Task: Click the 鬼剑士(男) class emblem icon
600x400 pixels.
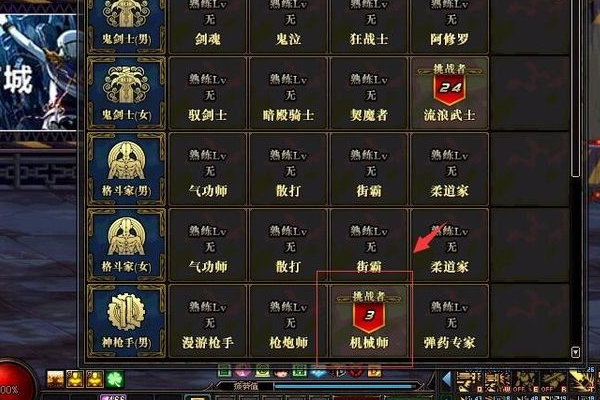Action: point(127,14)
